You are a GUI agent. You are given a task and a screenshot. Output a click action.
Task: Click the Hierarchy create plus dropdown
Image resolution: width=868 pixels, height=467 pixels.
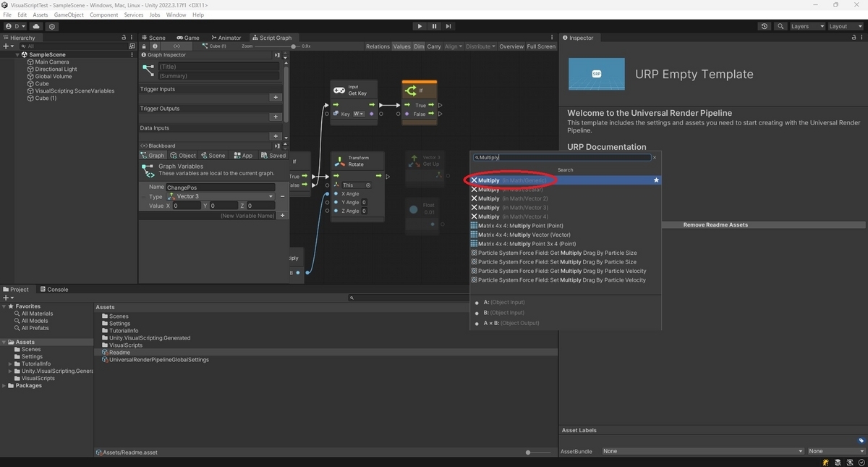pos(8,46)
